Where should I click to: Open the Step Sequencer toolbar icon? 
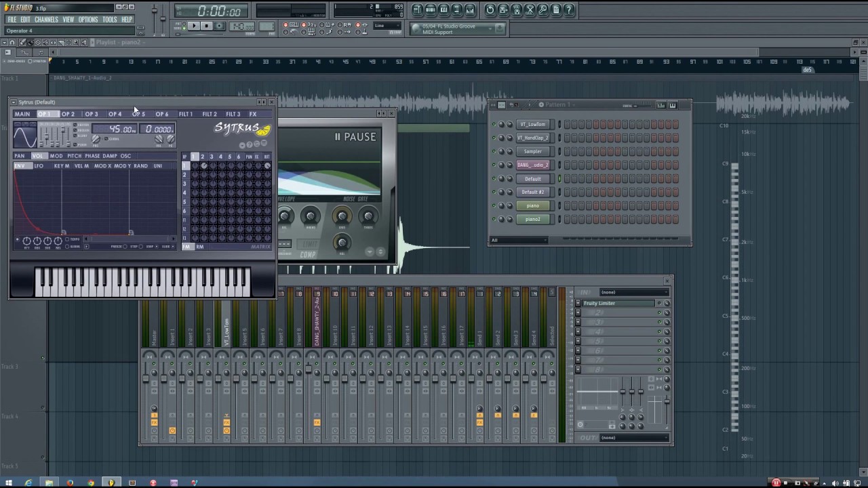[431, 9]
